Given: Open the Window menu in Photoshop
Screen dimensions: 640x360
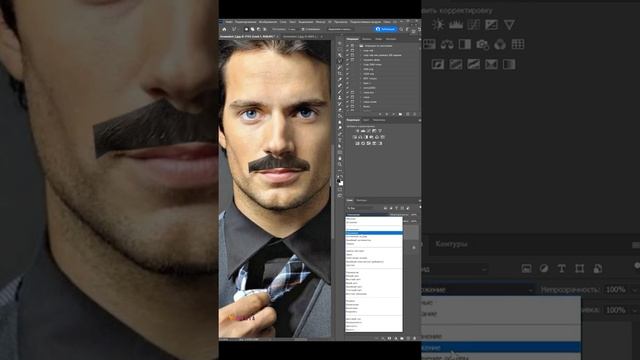Looking at the screenshot, I should pos(387,22).
